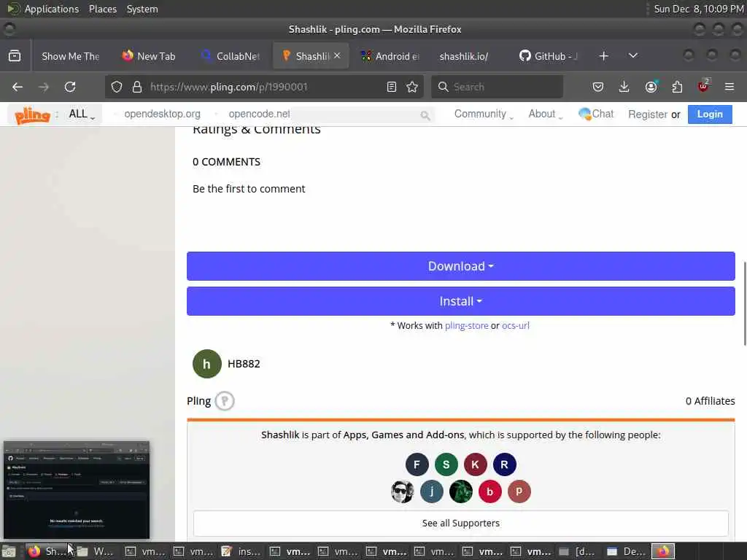The width and height of the screenshot is (747, 560).
Task: Click supporter avatar S
Action: pos(446,464)
